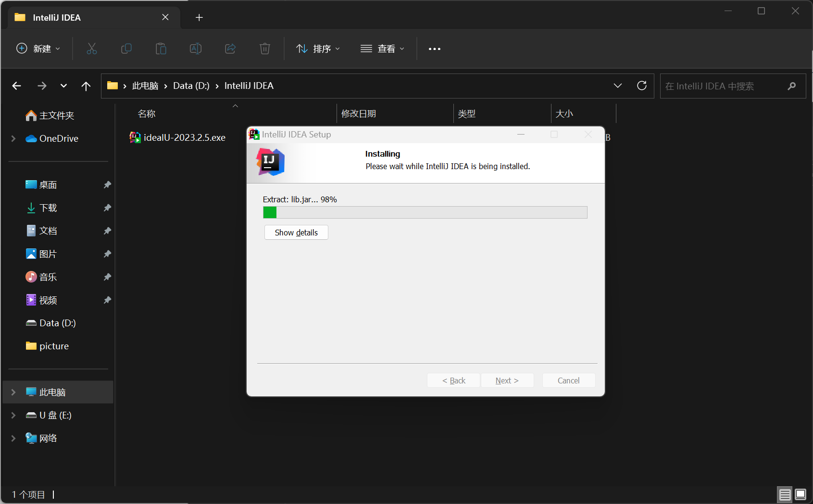Unpin 下载 using its pin icon
This screenshot has width=813, height=504.
click(x=107, y=208)
